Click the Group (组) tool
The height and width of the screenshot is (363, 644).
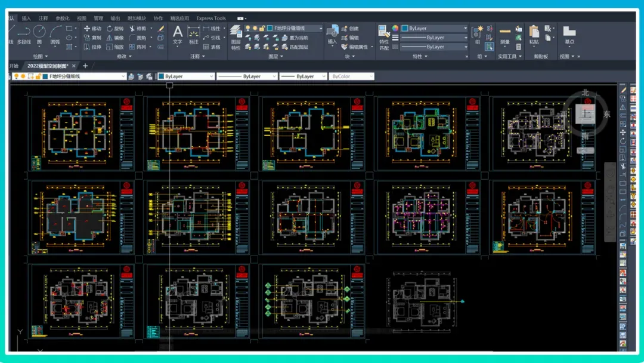pyautogui.click(x=477, y=35)
